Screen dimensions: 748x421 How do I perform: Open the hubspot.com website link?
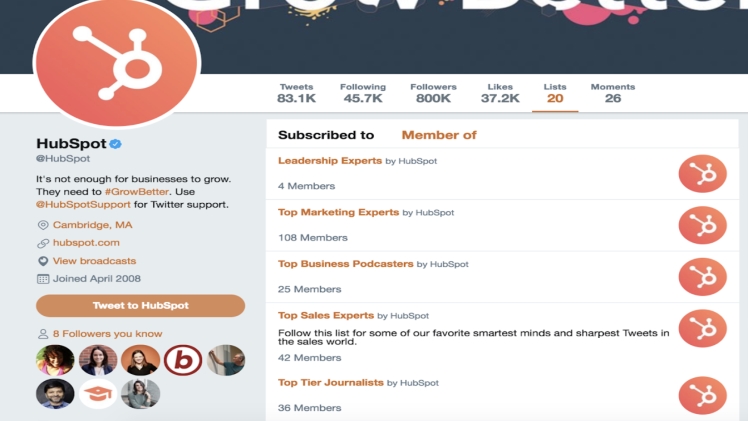(x=86, y=243)
